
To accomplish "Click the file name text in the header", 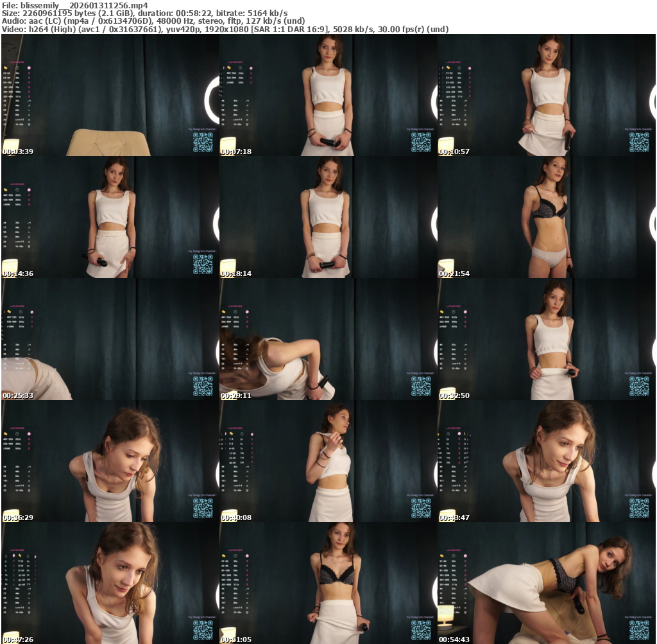I will (75, 5).
